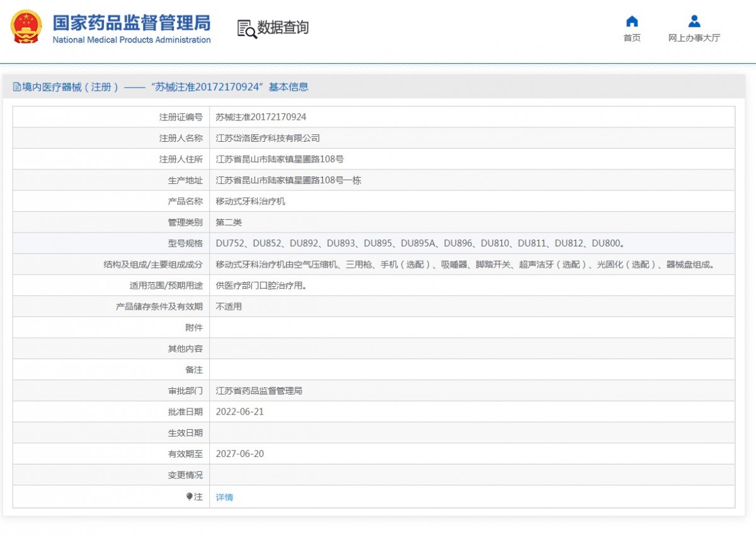Open the 详情 link in the 注 row
The width and height of the screenshot is (756, 535).
click(x=224, y=497)
